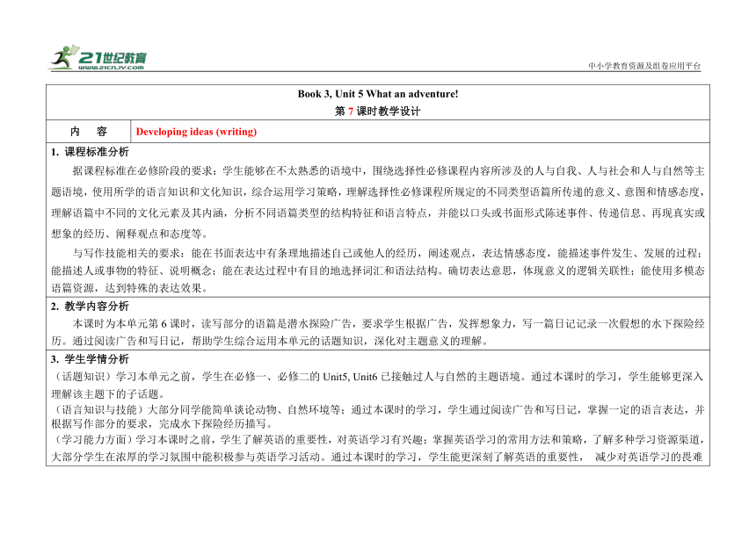Click the line starting 根据写作部分的要求

pyautogui.click(x=163, y=424)
